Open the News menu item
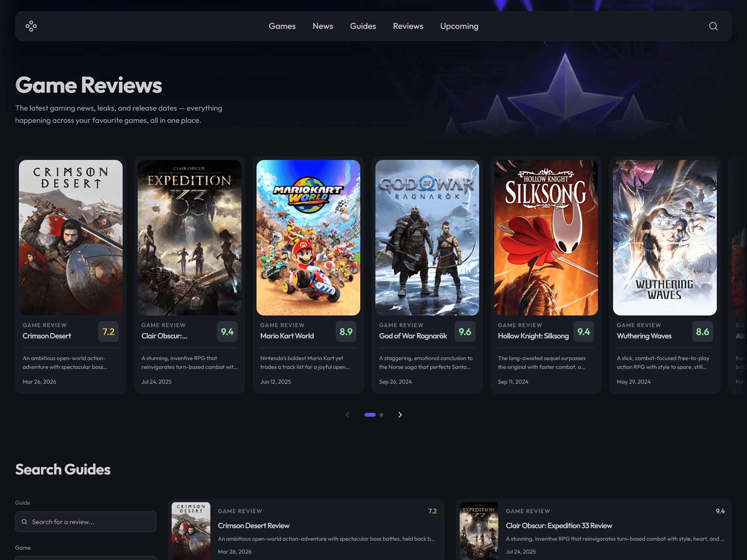The width and height of the screenshot is (747, 560). click(323, 26)
